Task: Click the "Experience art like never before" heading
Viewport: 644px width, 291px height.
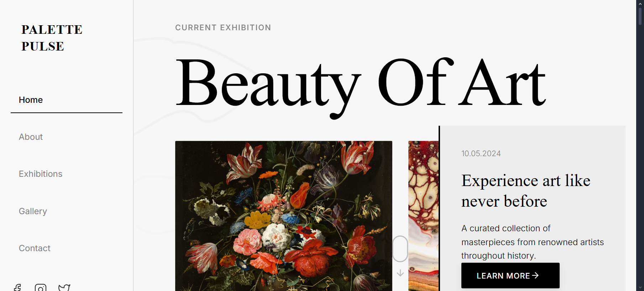Action: click(x=525, y=191)
